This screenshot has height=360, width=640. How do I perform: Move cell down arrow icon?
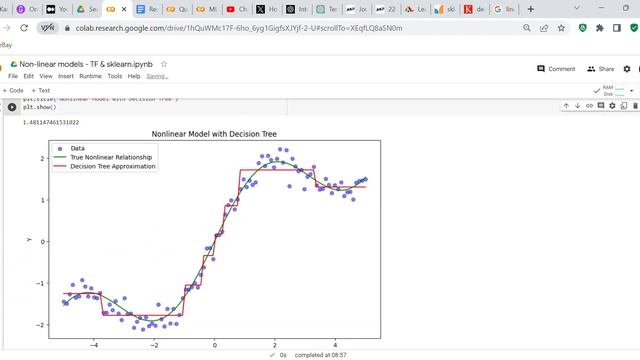tap(578, 106)
